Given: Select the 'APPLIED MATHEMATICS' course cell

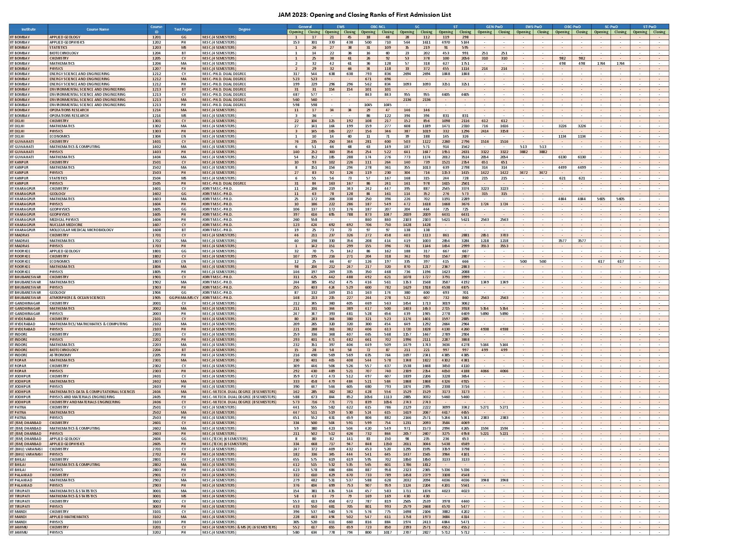Looking at the screenshot, I should tap(98, 517).
